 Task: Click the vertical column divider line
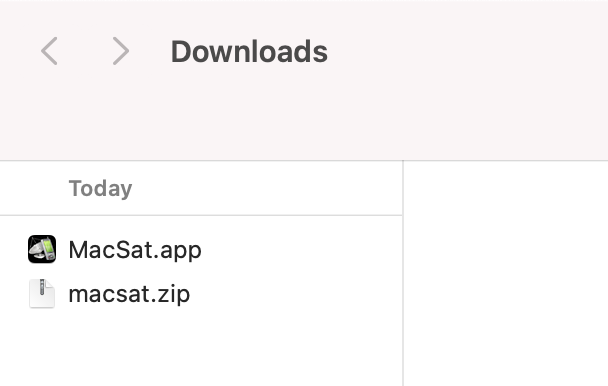pos(403,273)
